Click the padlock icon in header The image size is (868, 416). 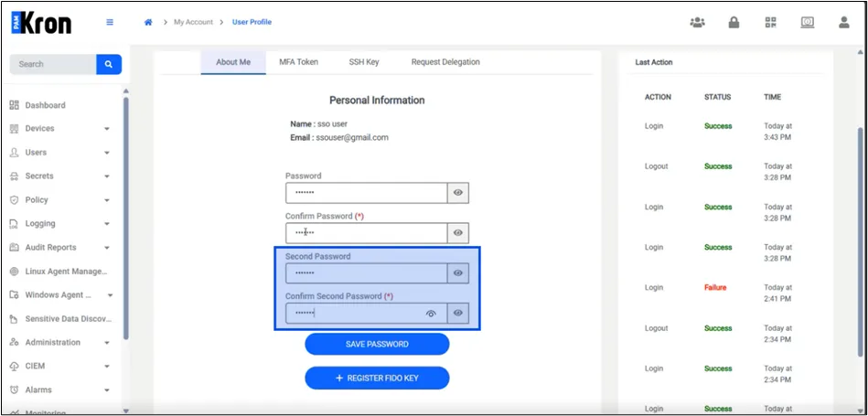[734, 22]
